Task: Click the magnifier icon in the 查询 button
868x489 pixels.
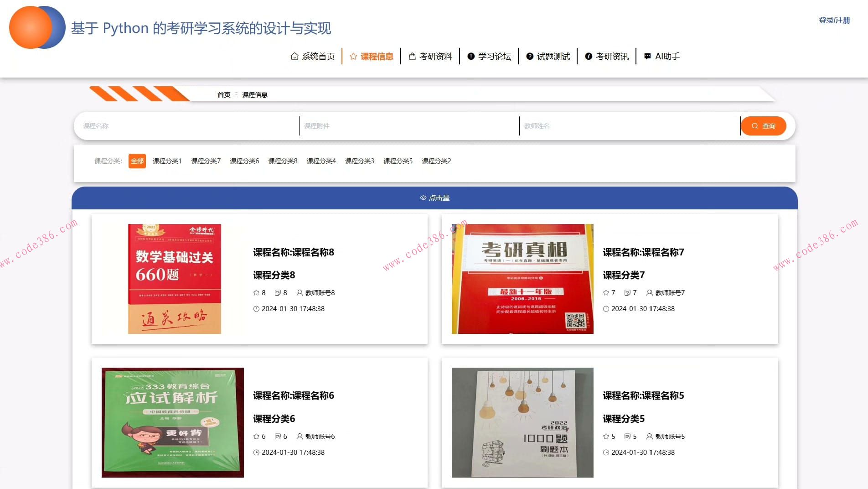Action: [755, 126]
